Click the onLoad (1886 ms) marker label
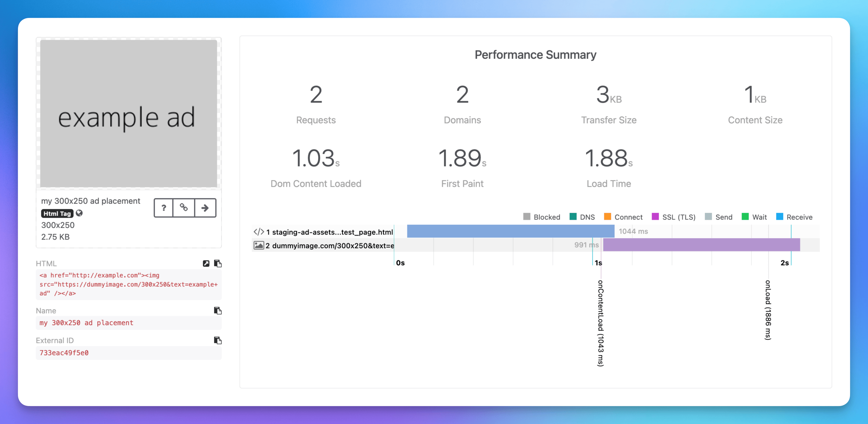The height and width of the screenshot is (424, 868). pos(767,310)
